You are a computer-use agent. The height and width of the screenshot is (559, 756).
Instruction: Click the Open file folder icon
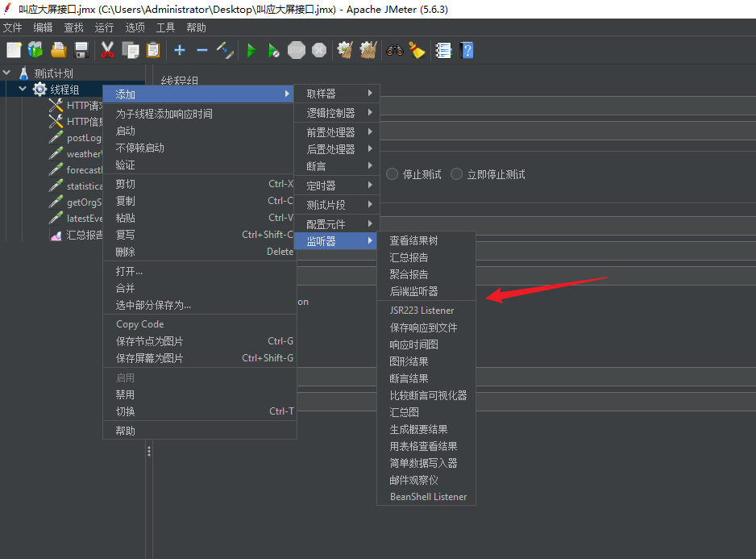[x=58, y=50]
